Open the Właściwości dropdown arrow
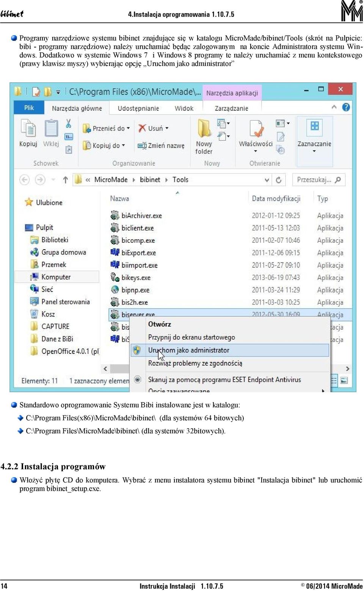The image size is (364, 591). 256,151
